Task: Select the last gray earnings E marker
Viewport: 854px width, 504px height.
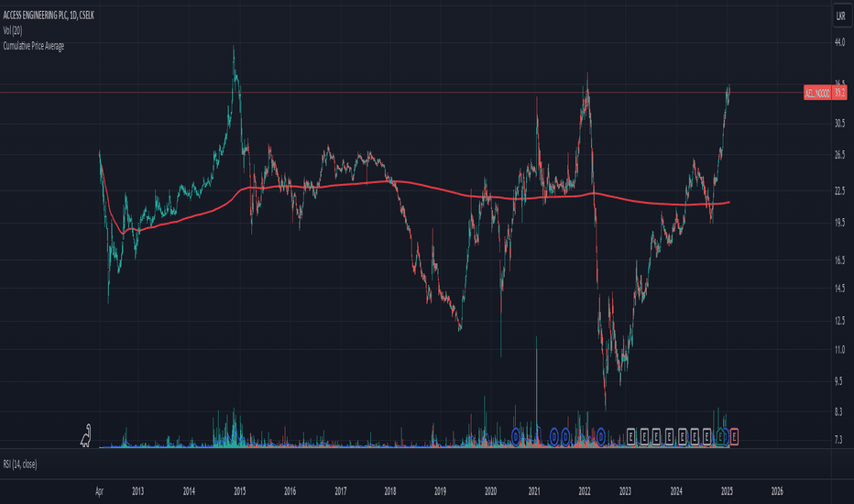Action: coord(707,436)
